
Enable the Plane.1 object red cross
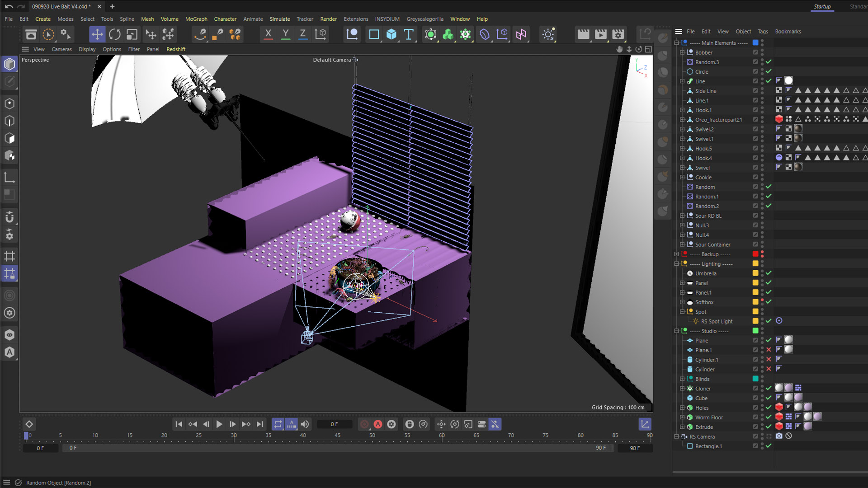[x=769, y=350]
